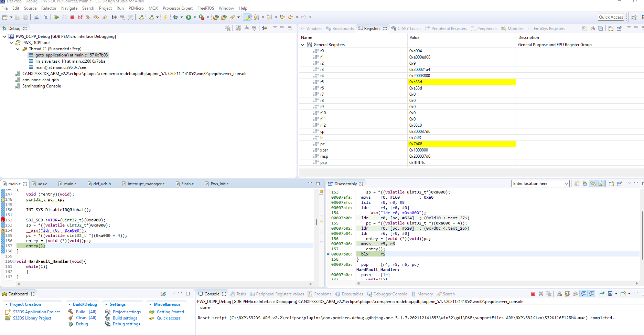Click the Step Return toolbar icon
The height and width of the screenshot is (335, 644).
tap(104, 17)
